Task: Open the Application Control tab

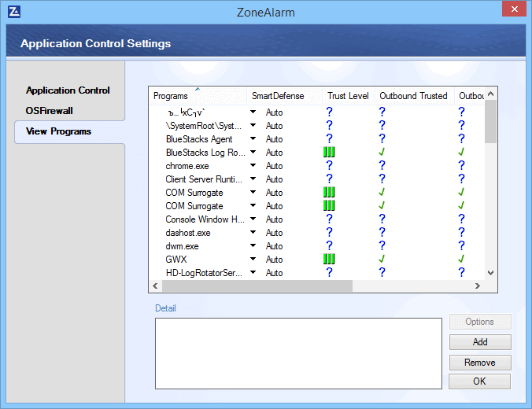Action: coord(68,90)
